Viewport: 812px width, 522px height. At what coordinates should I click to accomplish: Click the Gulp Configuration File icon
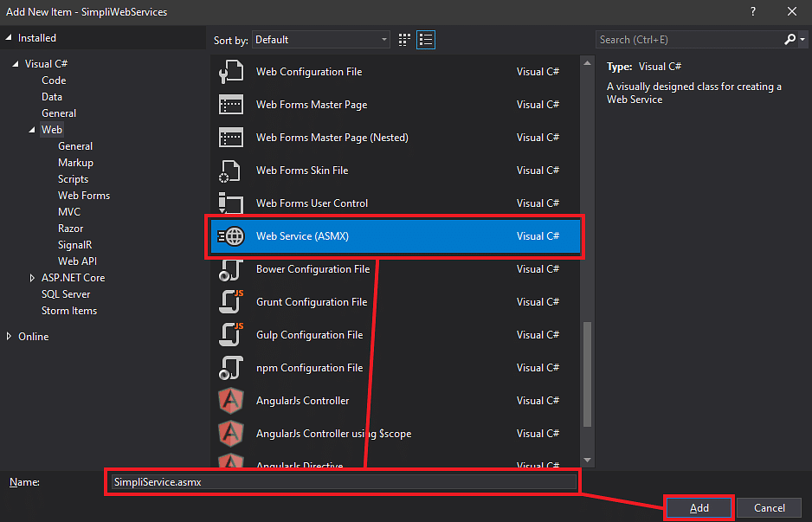pos(231,335)
